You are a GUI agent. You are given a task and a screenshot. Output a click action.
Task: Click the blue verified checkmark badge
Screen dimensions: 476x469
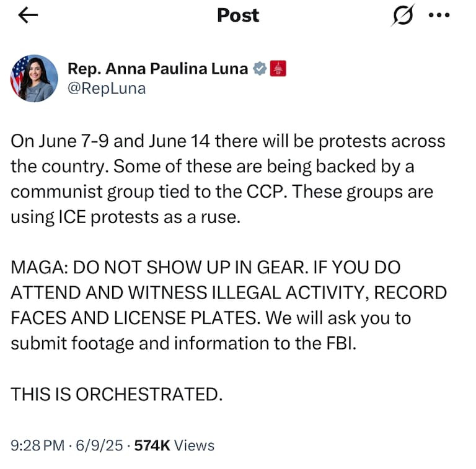260,69
